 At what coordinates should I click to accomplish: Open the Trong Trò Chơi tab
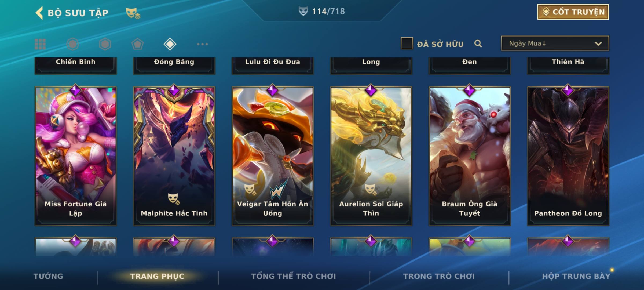coord(439,276)
